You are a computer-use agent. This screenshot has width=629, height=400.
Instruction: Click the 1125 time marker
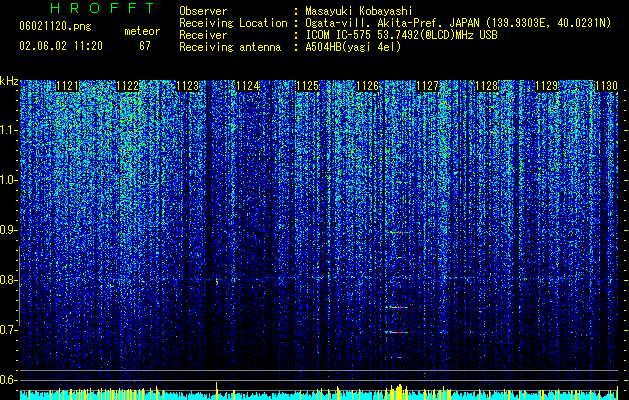coord(307,86)
